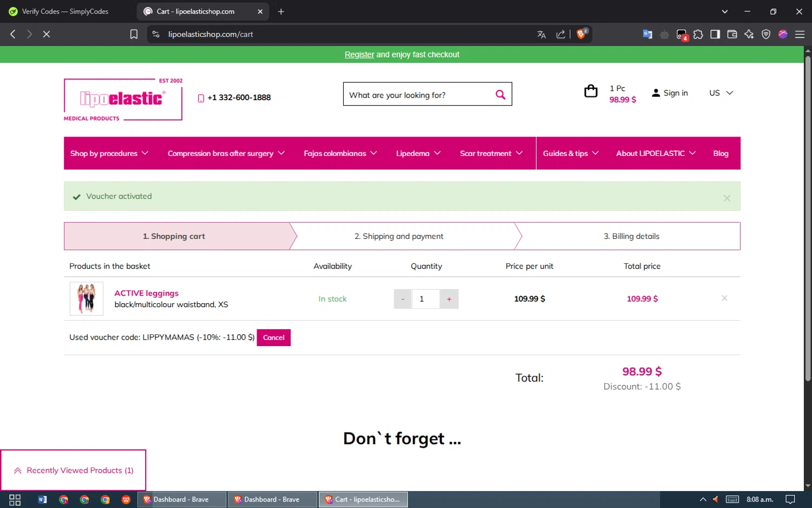The image size is (812, 508).
Task: Remove ACTIVE leggings from the basket
Action: click(x=724, y=298)
